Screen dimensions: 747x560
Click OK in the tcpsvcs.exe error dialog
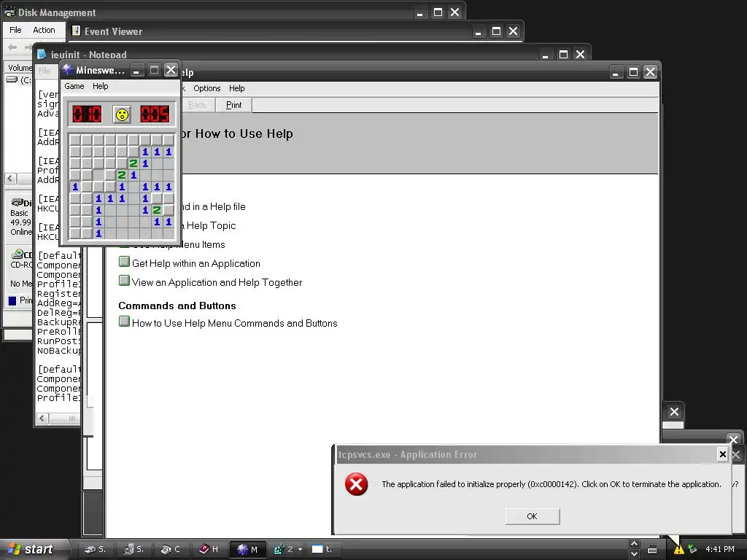[x=532, y=516]
